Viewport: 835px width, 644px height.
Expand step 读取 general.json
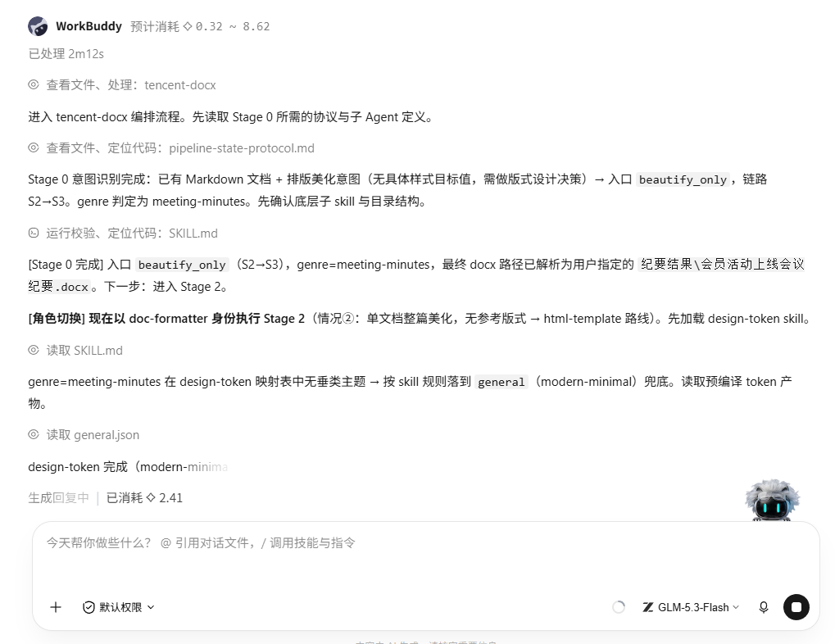tap(84, 435)
